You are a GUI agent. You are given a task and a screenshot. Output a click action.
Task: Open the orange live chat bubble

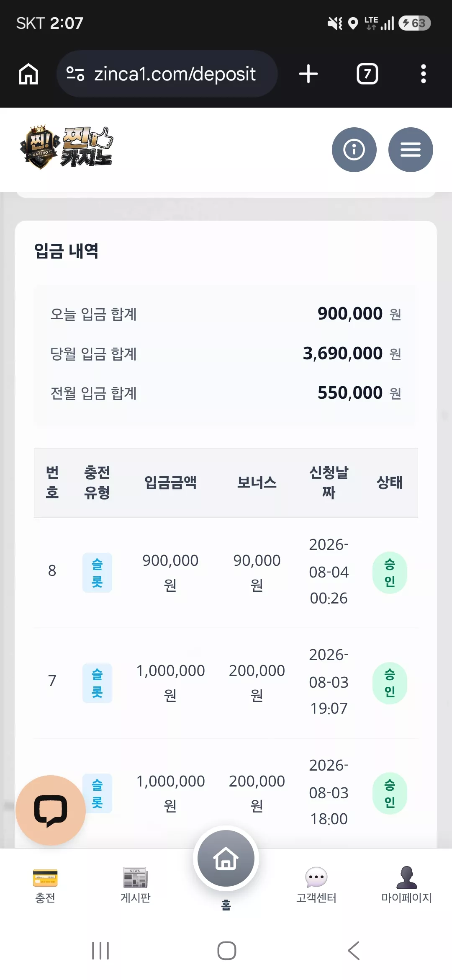51,810
